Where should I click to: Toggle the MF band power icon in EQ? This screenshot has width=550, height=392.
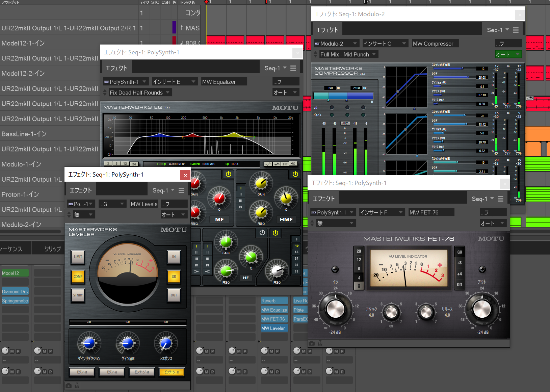[229, 174]
